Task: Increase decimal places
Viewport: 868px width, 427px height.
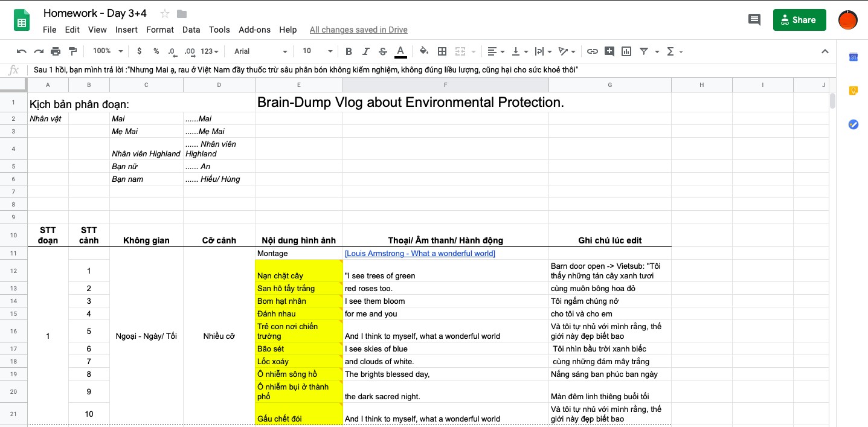Action: pyautogui.click(x=189, y=51)
